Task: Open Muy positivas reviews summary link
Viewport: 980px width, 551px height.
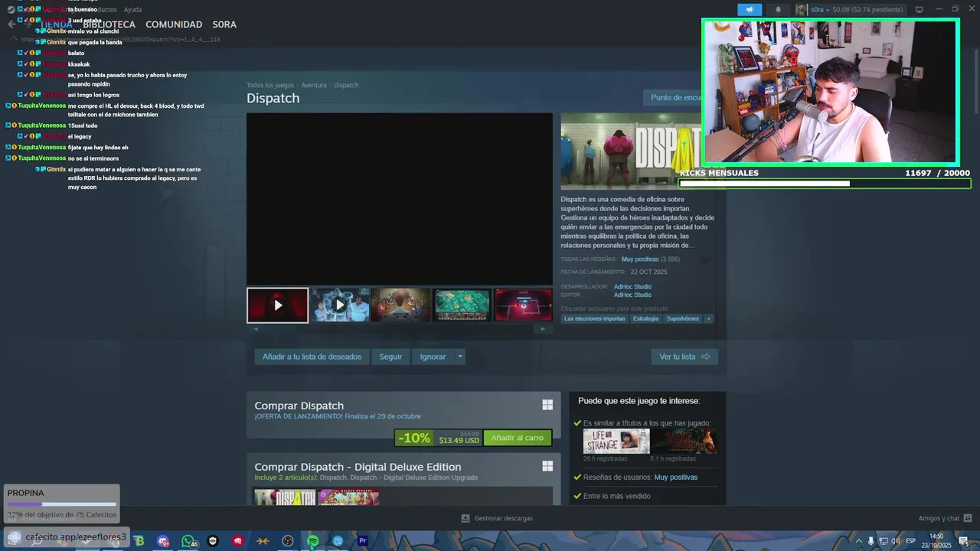Action: [640, 259]
